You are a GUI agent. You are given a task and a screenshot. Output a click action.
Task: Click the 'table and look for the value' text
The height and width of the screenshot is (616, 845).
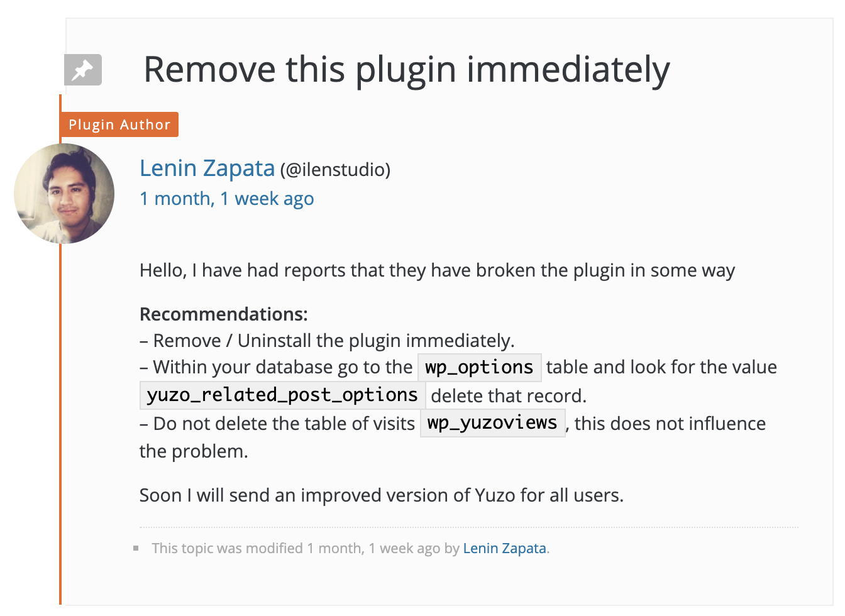[661, 367]
